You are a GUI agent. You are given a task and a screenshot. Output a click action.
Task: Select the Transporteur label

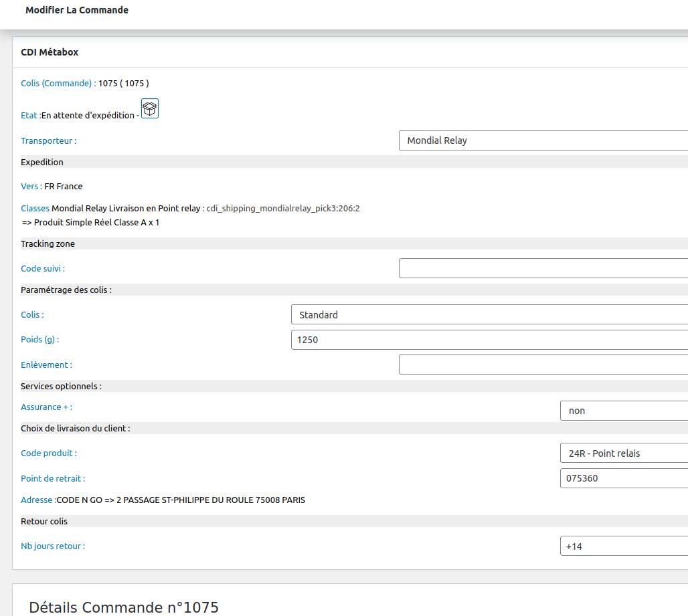click(48, 141)
